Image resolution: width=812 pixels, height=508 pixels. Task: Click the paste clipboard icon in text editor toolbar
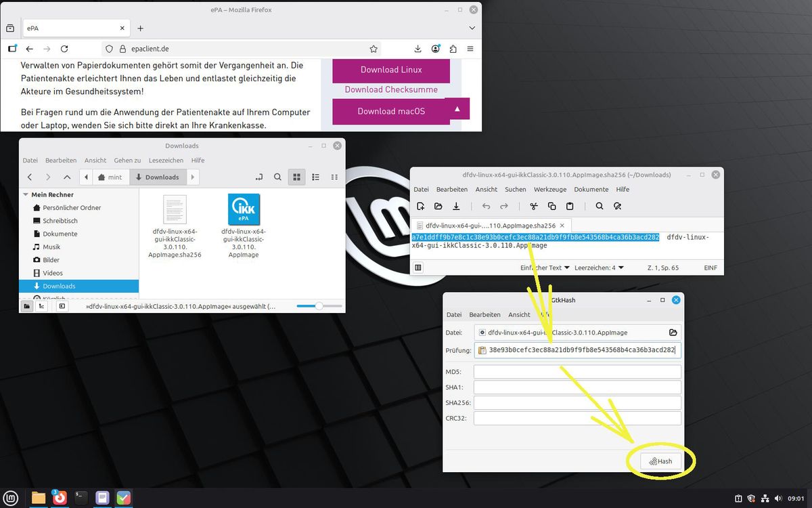(x=570, y=206)
